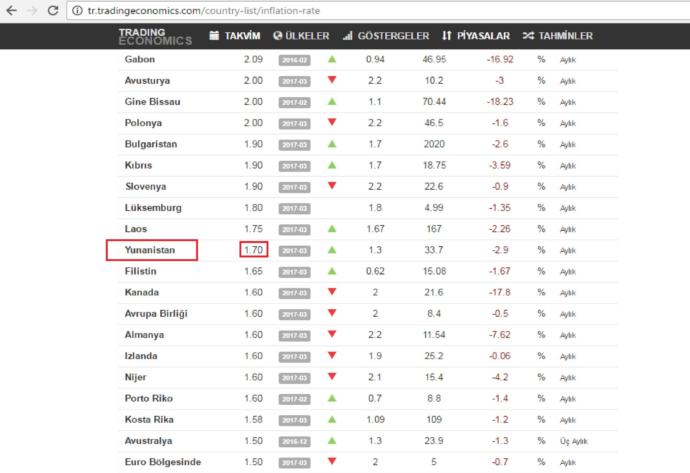Open the Avusturya country link
Screen dimensions: 690x473
(147, 81)
